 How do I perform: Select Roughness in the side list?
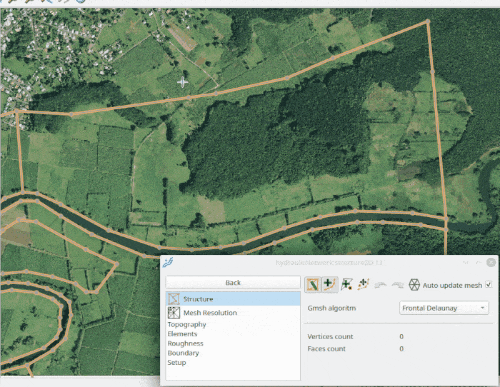pyautogui.click(x=185, y=343)
